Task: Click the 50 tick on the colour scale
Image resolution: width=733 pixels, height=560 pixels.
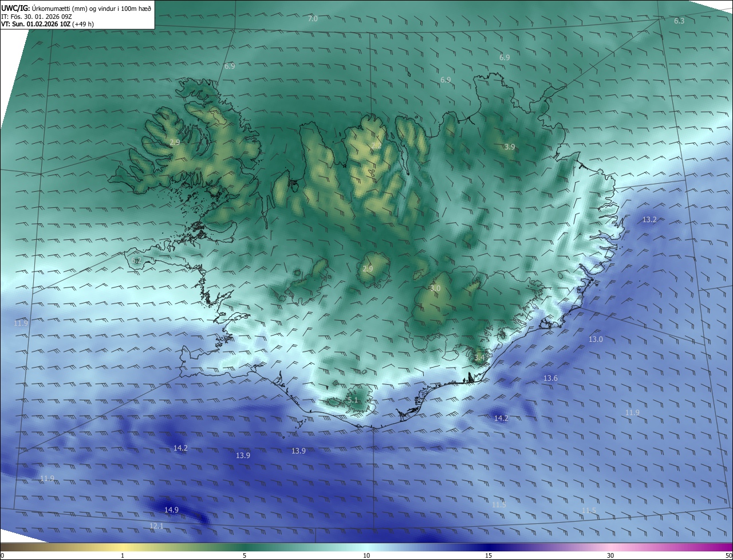Action: tap(728, 555)
